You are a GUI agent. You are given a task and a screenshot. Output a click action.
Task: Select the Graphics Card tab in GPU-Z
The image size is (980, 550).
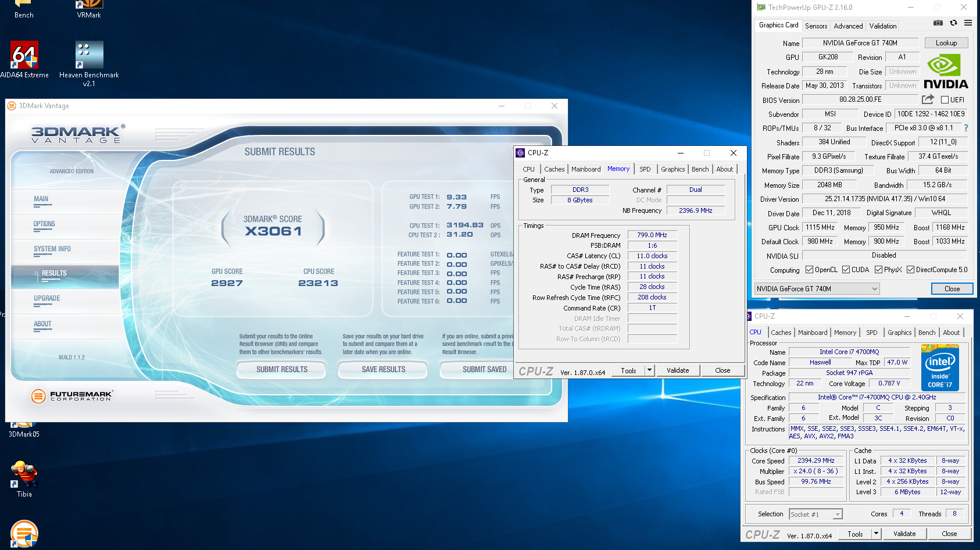(778, 25)
